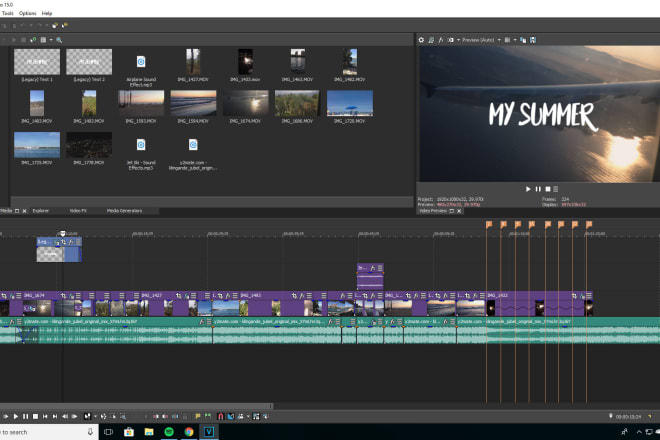Open Spotify from the taskbar
660x440 pixels.
tap(169, 432)
